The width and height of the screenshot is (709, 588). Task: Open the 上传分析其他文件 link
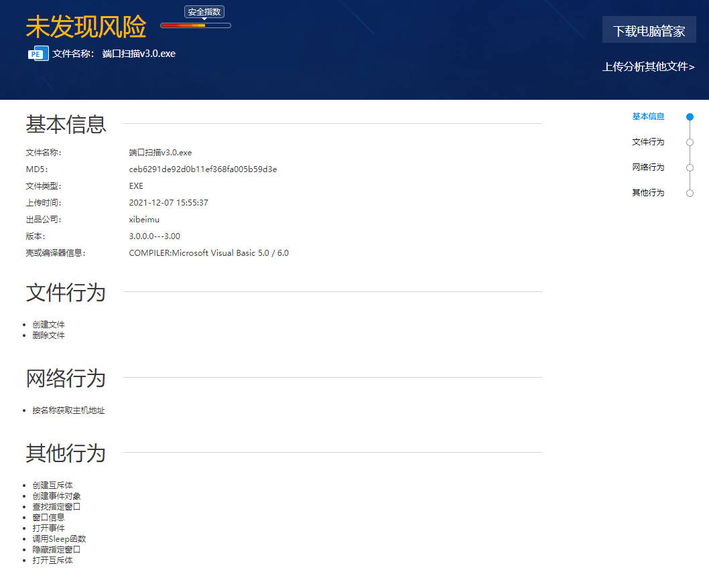point(649,66)
